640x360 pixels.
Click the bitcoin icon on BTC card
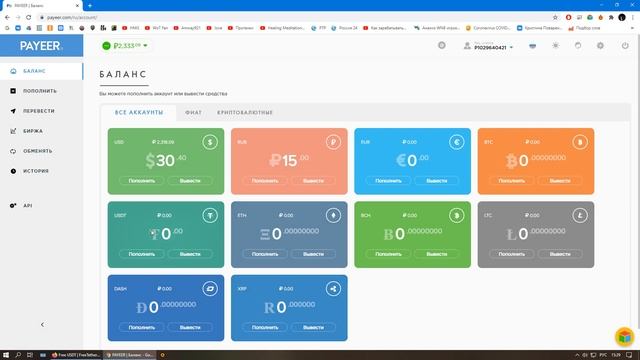coord(580,142)
